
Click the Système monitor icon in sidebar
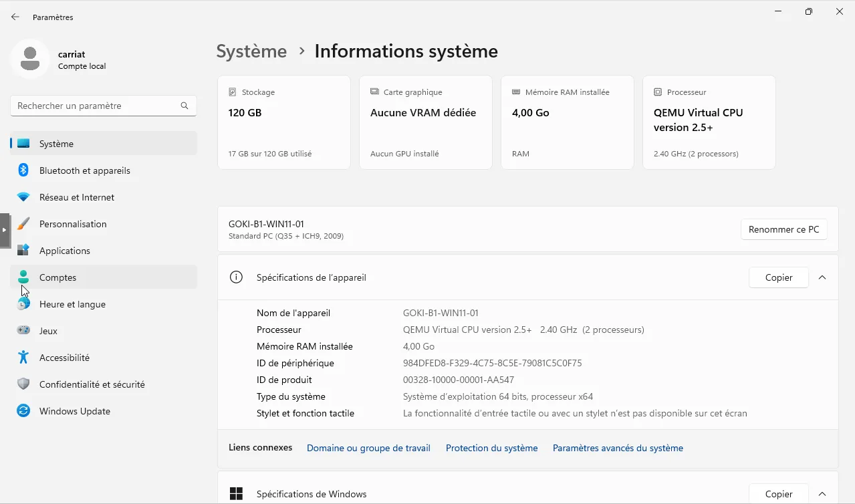[x=23, y=144]
